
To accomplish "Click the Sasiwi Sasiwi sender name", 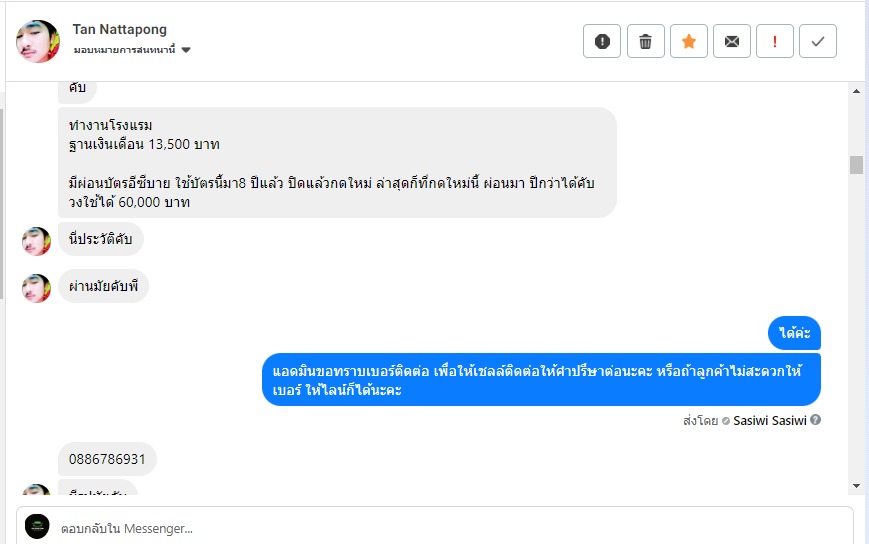I will (x=769, y=420).
